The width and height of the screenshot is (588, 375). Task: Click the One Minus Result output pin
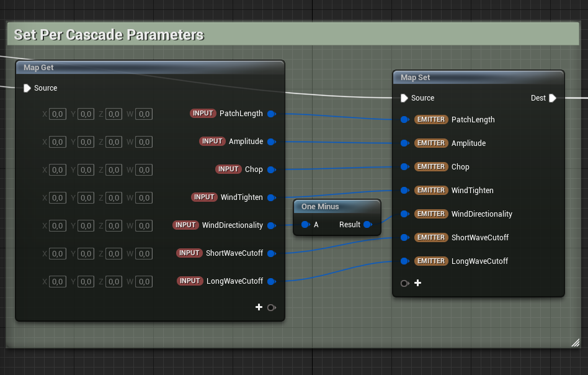[x=367, y=225]
